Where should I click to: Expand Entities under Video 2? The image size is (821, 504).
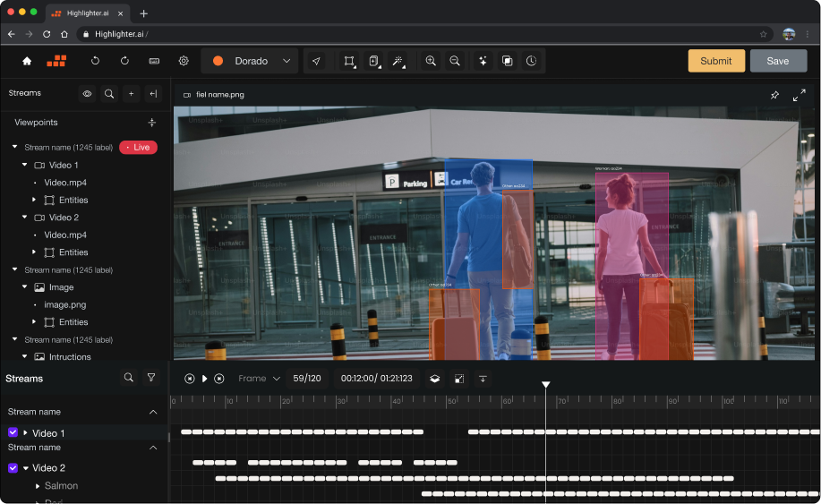tap(34, 252)
